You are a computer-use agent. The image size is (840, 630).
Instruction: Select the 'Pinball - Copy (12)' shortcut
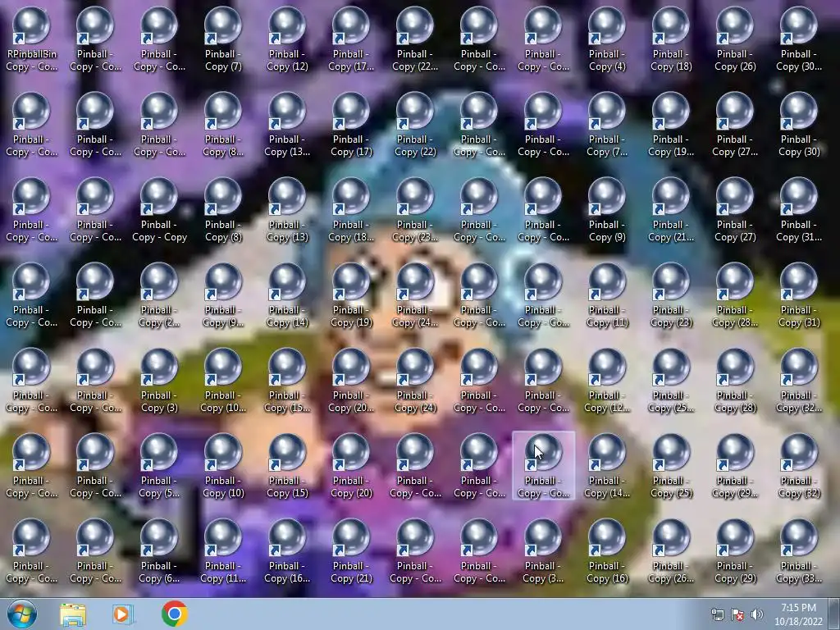coord(287,39)
